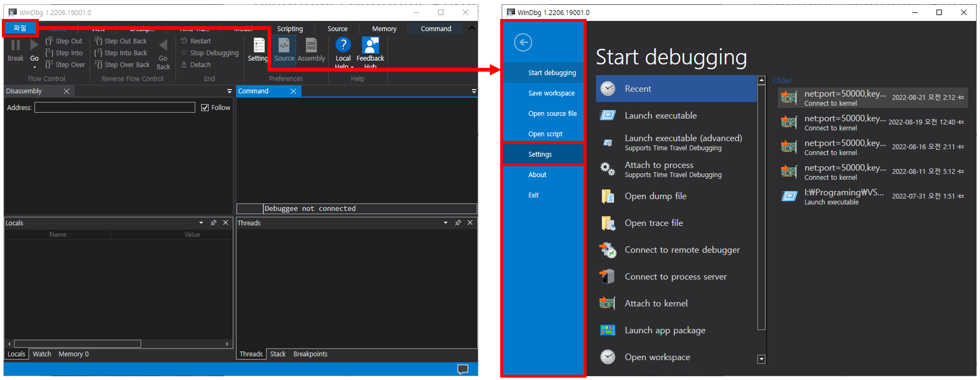Select the Recent clock item
Image resolution: width=980 pixels, height=380 pixels.
pos(676,89)
